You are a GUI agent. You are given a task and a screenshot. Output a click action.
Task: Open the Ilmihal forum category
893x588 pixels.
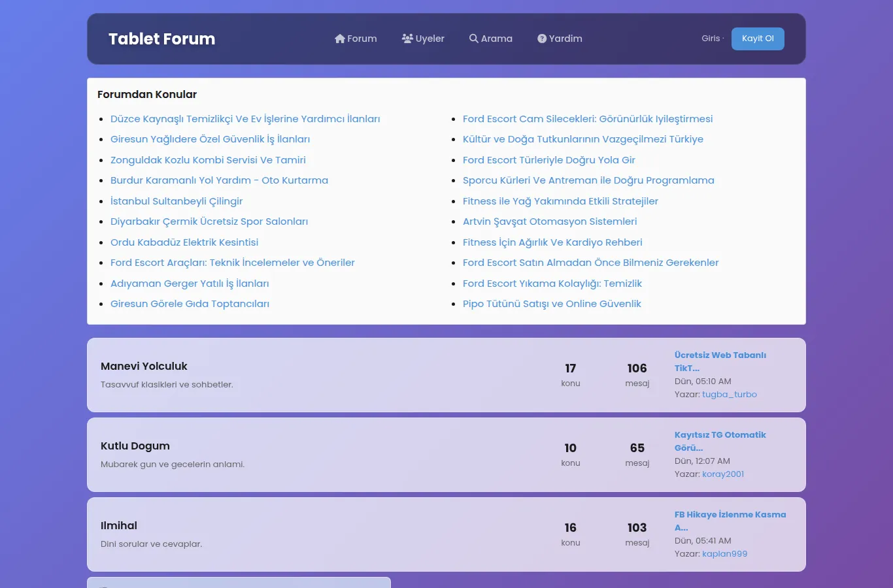(x=119, y=526)
